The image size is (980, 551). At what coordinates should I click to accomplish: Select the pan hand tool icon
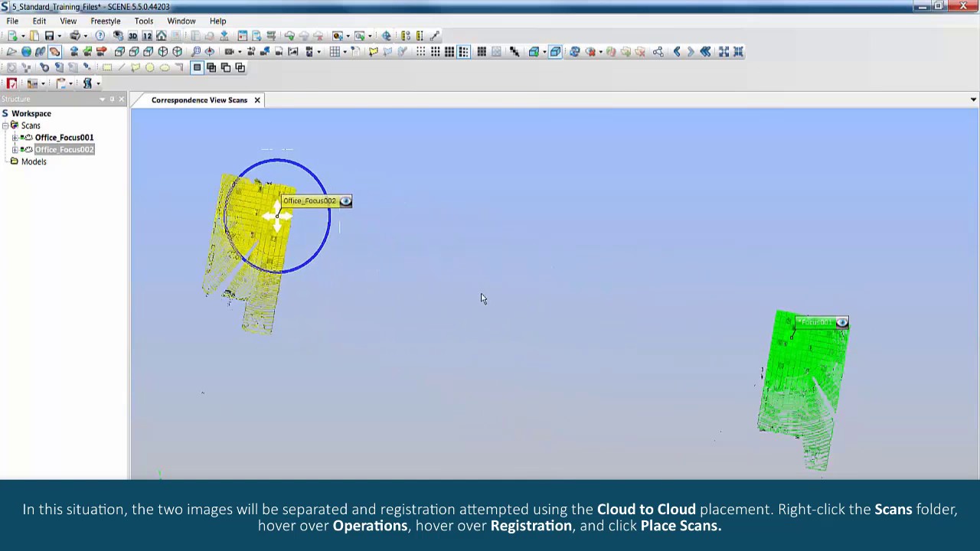click(55, 51)
